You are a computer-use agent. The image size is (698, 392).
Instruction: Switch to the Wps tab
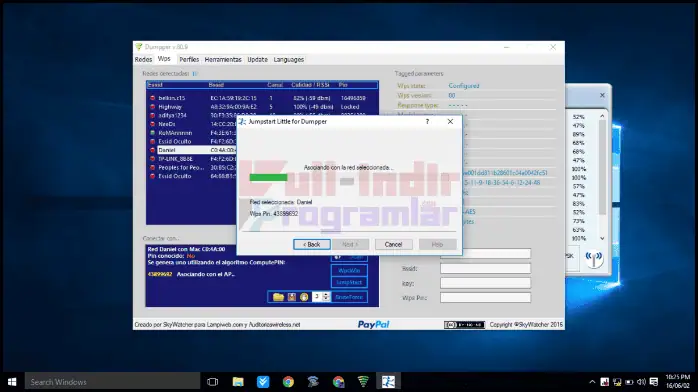[164, 59]
